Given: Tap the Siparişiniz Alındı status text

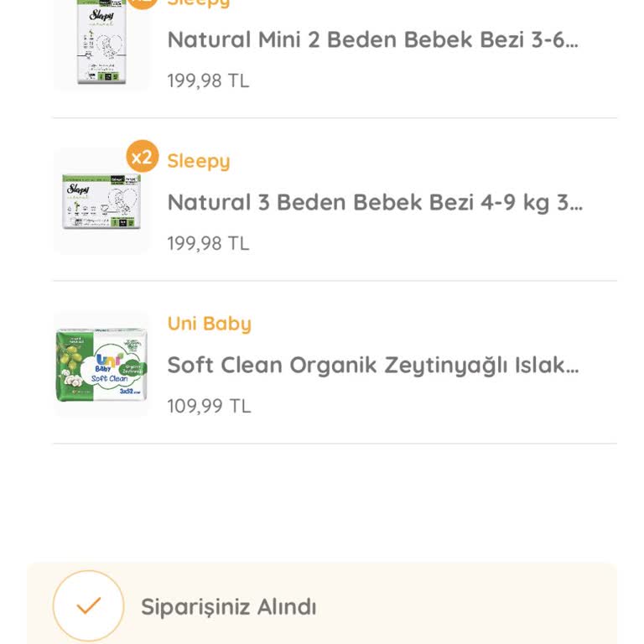Looking at the screenshot, I should click(x=228, y=606).
